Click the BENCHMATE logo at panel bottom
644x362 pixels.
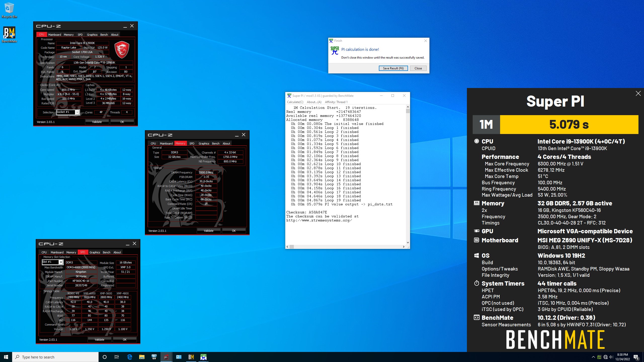click(555, 339)
